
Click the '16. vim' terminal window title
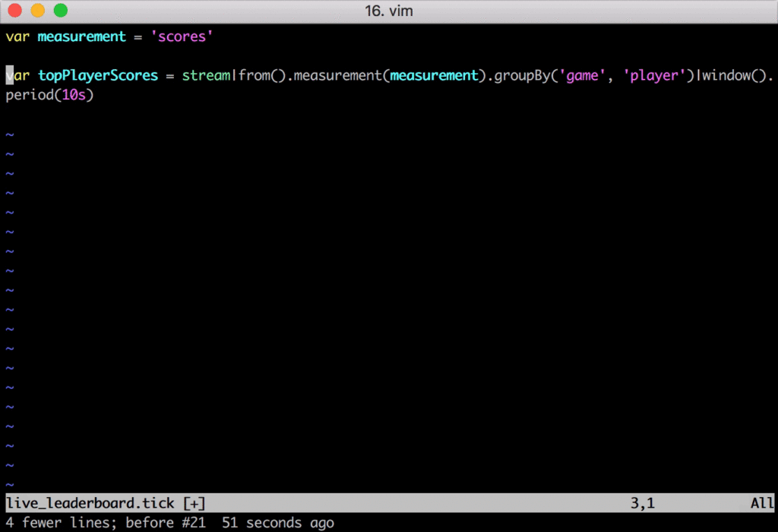click(389, 11)
